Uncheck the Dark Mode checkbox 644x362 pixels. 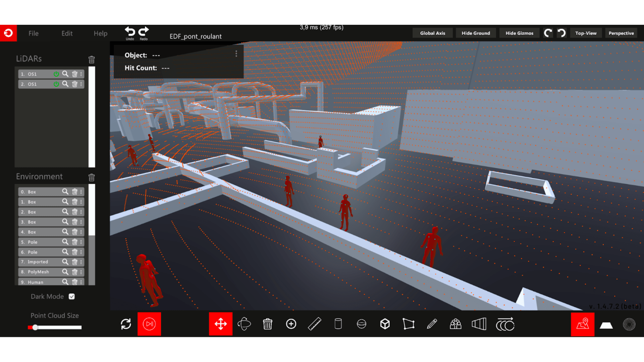71,297
